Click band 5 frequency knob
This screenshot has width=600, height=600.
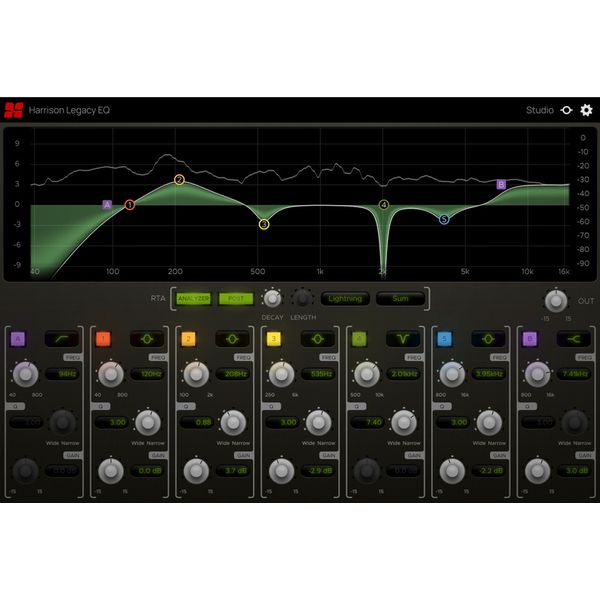452,374
